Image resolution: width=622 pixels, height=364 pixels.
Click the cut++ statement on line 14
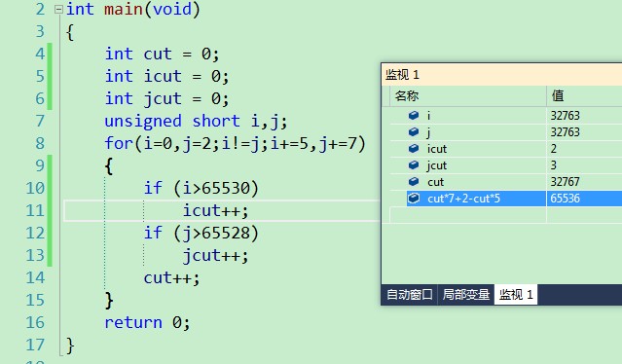(171, 278)
